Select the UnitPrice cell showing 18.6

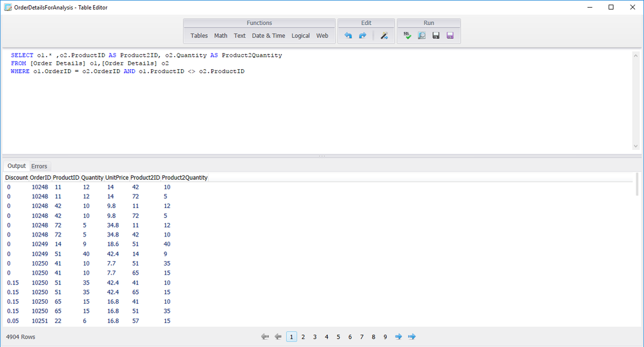tap(113, 244)
